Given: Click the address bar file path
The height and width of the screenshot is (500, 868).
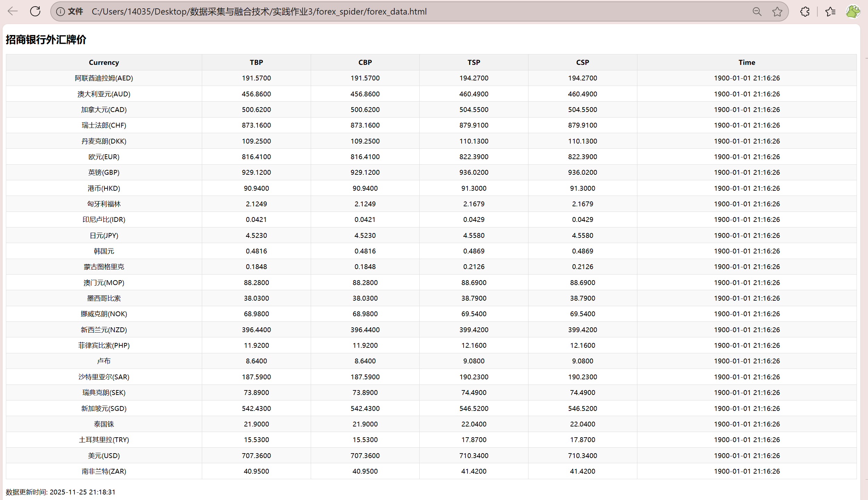Looking at the screenshot, I should pyautogui.click(x=259, y=12).
